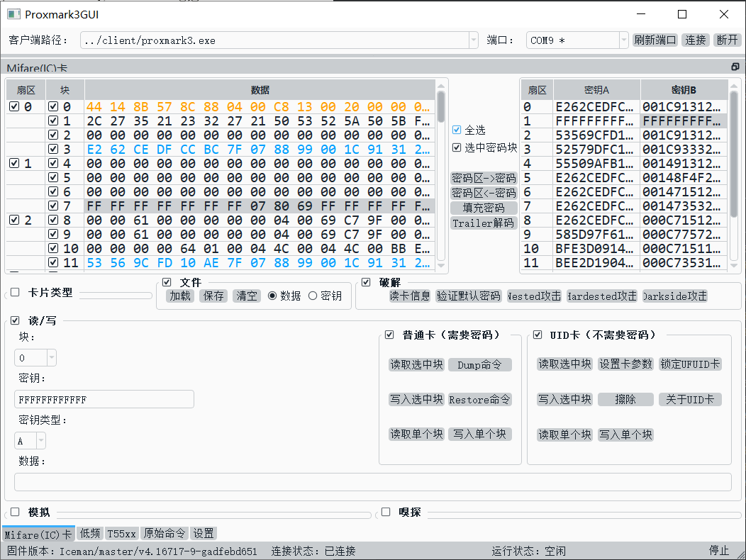Go to the 设置 tab
This screenshot has height=560, width=746.
[204, 534]
